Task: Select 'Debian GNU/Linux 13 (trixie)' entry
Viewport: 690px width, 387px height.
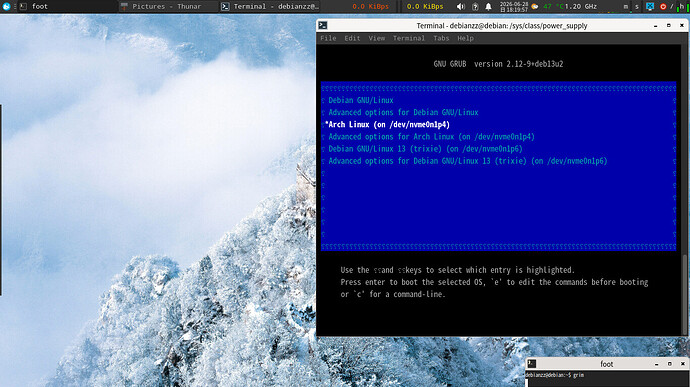Action: coord(425,149)
